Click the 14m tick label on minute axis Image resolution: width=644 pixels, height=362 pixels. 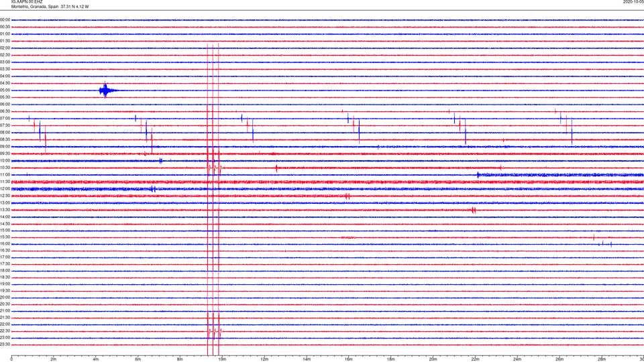pos(307,359)
